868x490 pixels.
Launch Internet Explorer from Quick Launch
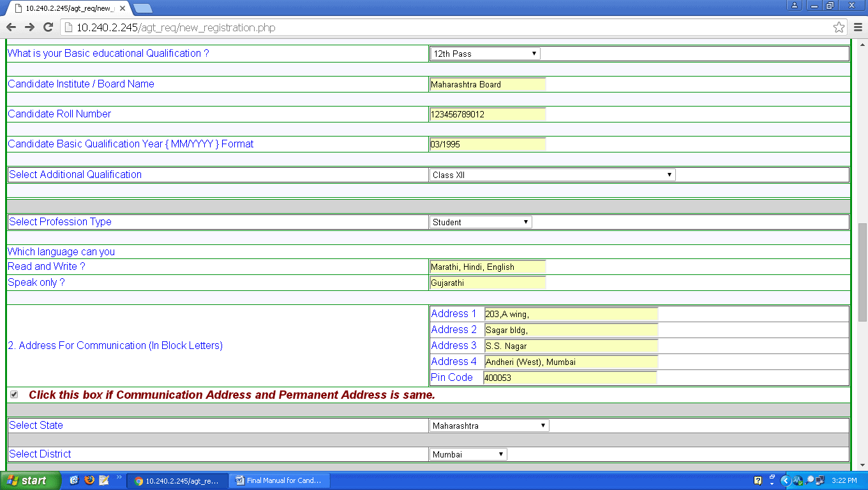pyautogui.click(x=74, y=480)
